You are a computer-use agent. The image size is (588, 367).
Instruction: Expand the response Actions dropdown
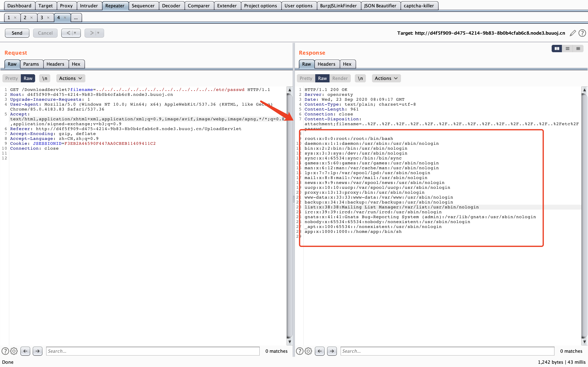tap(386, 78)
